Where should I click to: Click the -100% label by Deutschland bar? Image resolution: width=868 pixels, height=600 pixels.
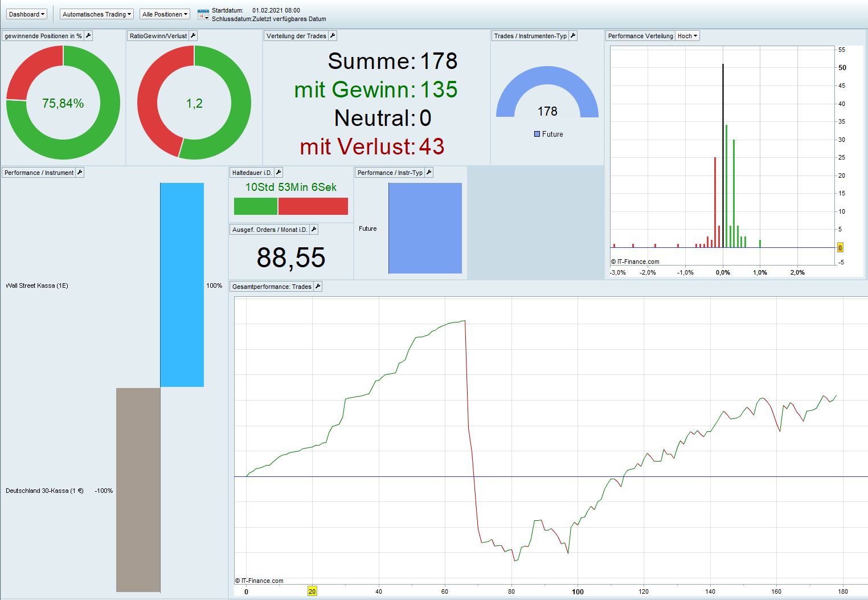tap(104, 491)
